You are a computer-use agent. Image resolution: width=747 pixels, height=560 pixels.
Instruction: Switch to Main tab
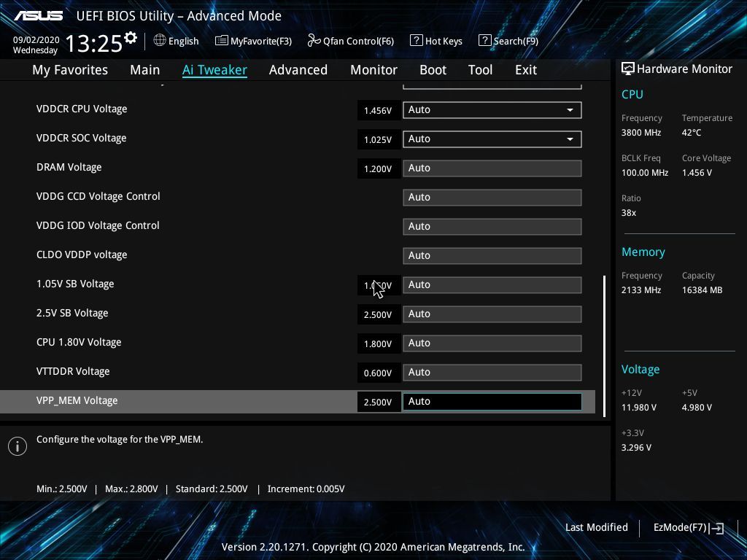145,70
